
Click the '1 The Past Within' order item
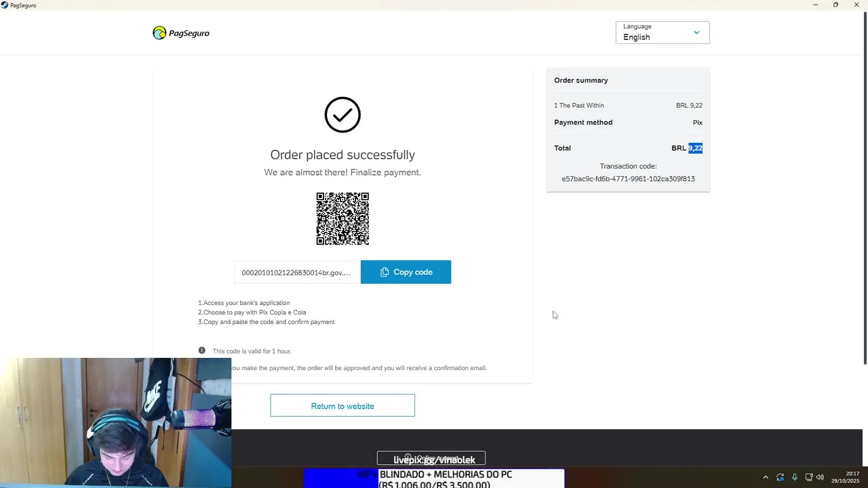(579, 106)
